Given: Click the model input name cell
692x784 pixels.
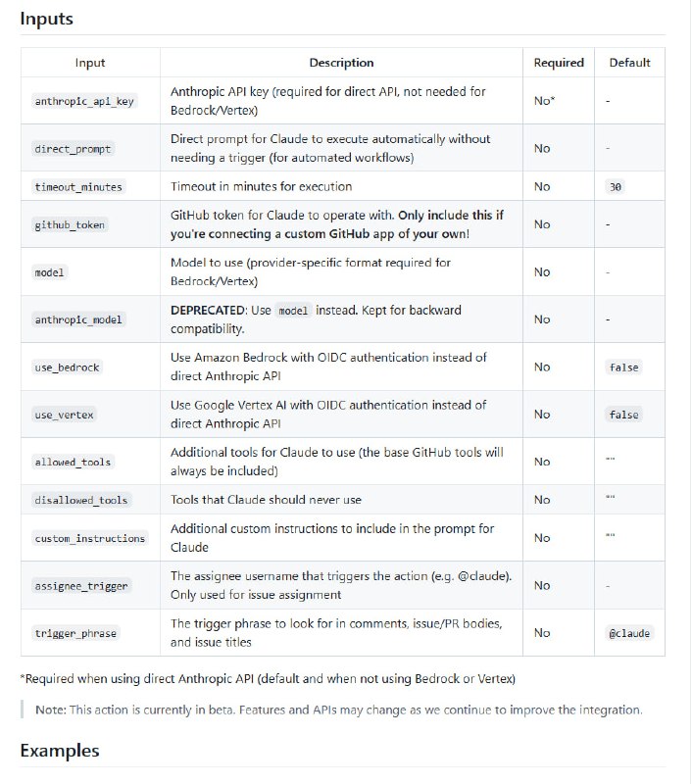Looking at the screenshot, I should tap(49, 272).
